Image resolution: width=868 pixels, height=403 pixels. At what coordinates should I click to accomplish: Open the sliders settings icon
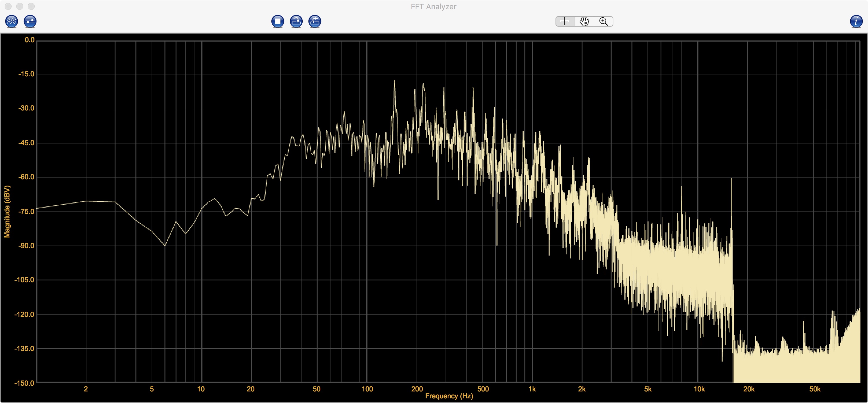click(30, 21)
